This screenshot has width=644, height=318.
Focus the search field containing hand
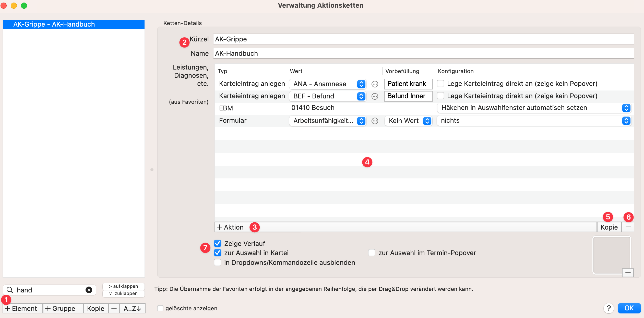click(50, 290)
